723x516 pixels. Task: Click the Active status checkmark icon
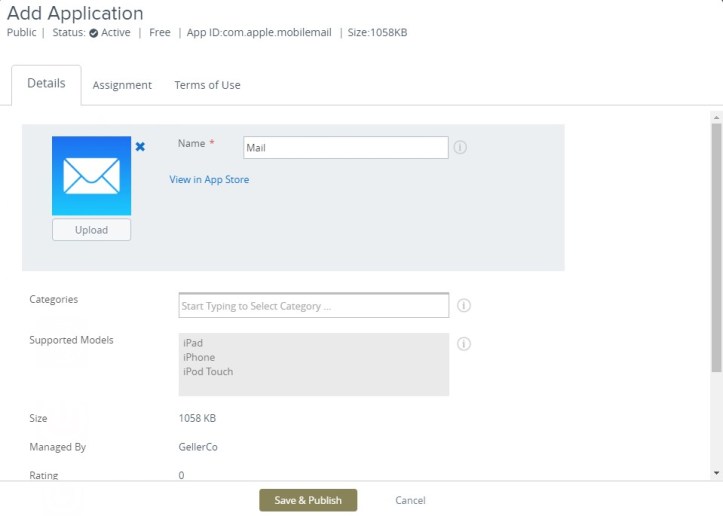(x=93, y=33)
